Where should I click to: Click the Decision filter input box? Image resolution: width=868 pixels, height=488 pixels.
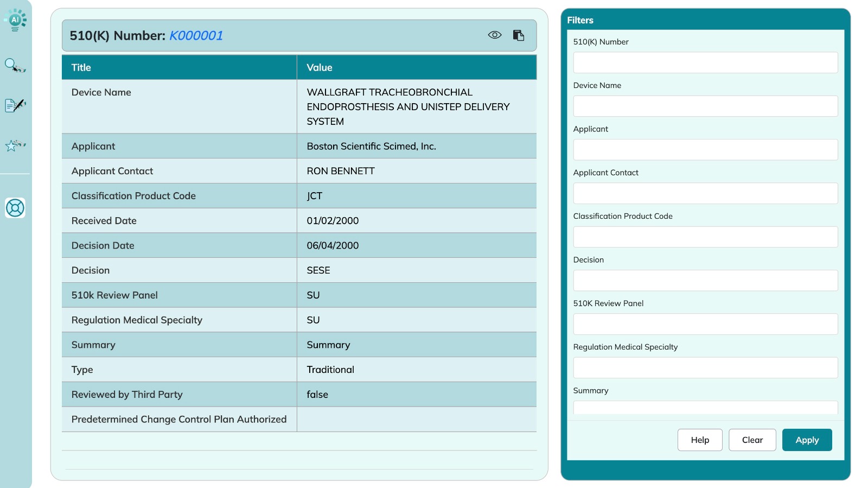(705, 281)
